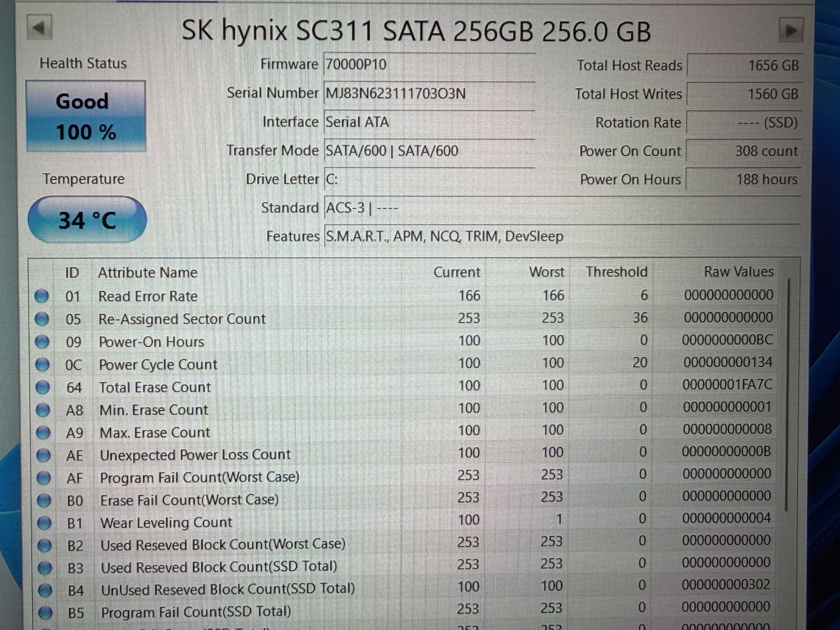
Task: Click raw value 0000000000BC
Action: tap(727, 340)
